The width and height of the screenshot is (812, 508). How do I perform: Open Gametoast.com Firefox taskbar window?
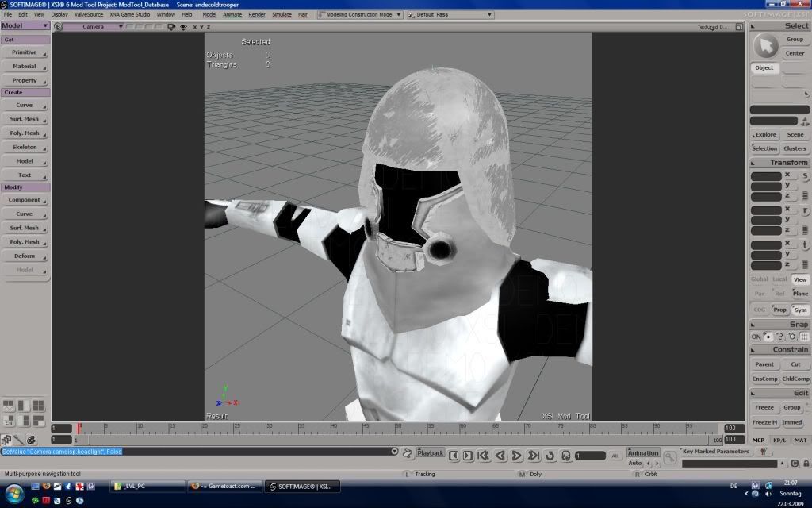point(224,487)
